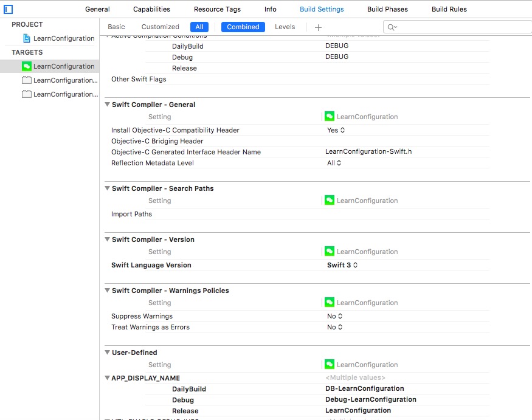532x420 pixels.
Task: Switch to Levels view mode
Action: click(285, 27)
